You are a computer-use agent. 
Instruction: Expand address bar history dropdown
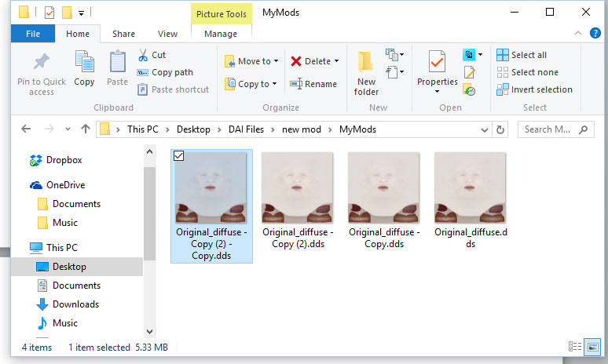pos(485,130)
